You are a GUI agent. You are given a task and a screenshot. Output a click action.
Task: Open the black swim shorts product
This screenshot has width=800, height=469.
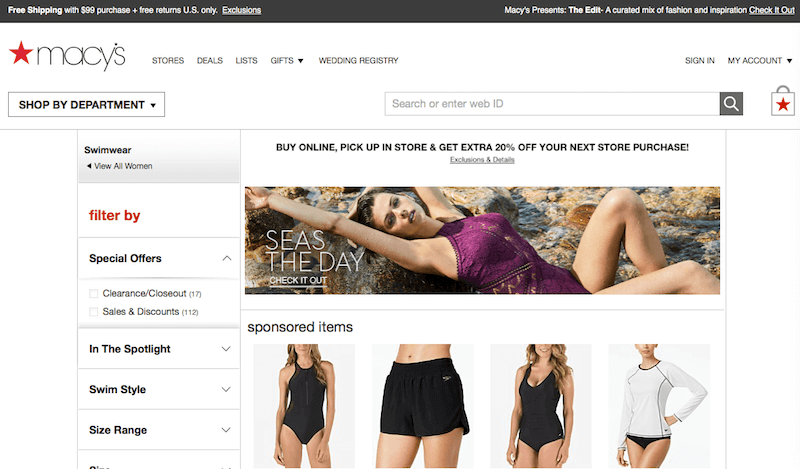click(422, 406)
